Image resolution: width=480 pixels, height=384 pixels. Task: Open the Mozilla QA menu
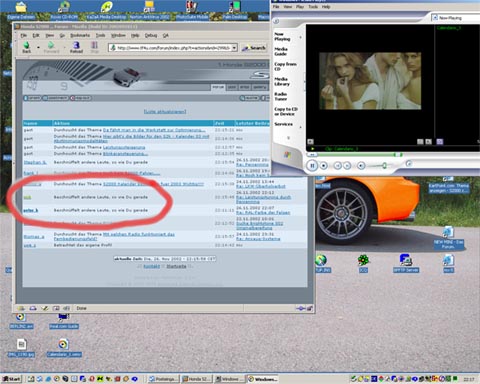[166, 35]
